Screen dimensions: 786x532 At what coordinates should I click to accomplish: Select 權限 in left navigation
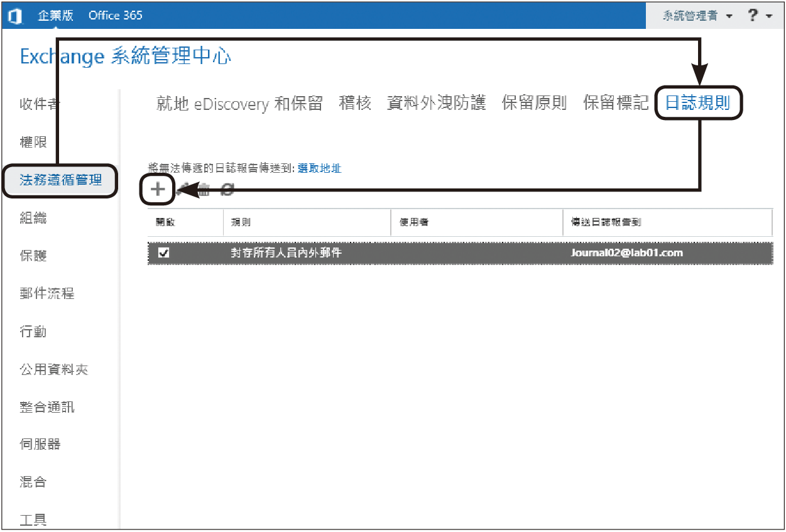[33, 143]
